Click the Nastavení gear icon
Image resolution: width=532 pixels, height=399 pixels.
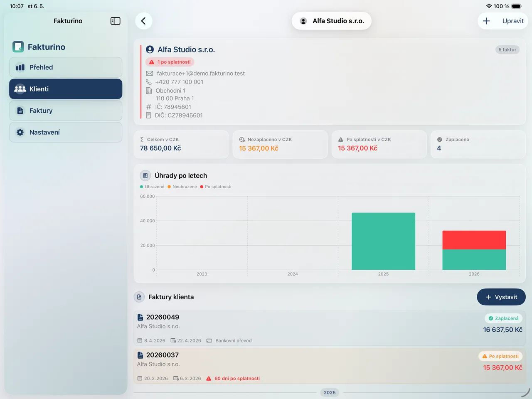click(x=20, y=132)
